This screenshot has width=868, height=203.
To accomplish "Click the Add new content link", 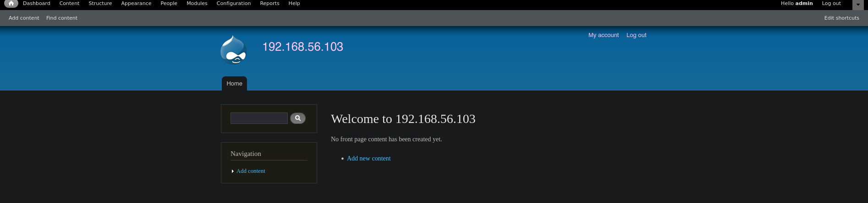I will click(369, 158).
